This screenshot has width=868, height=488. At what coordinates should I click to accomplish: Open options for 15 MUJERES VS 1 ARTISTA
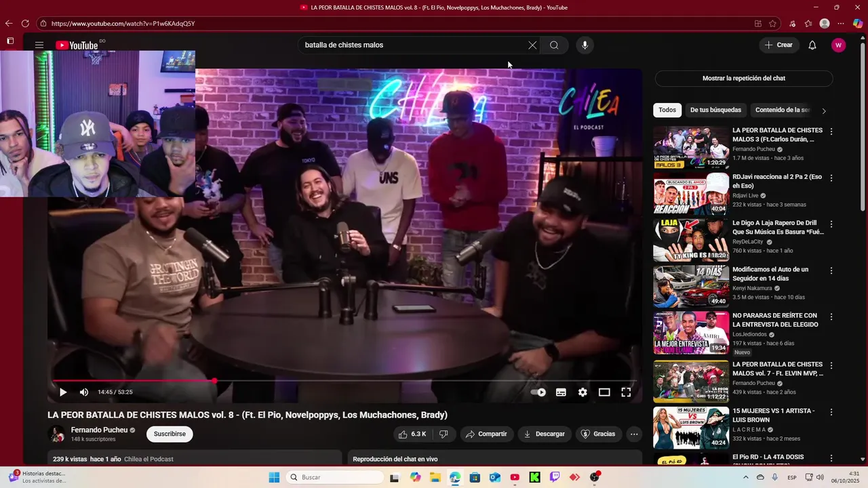pyautogui.click(x=831, y=411)
